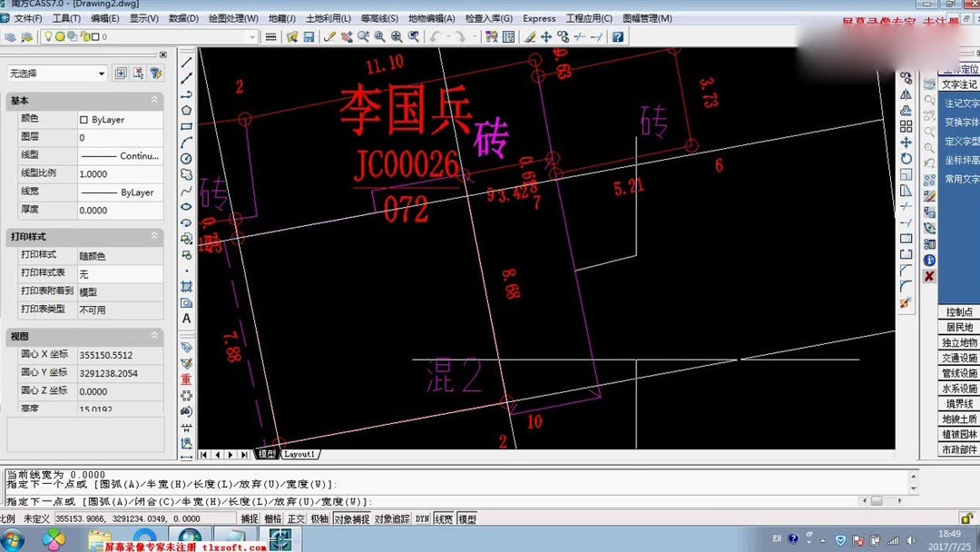Switch to the Layout1 tab
Screen dimensions: 980x552
point(300,453)
